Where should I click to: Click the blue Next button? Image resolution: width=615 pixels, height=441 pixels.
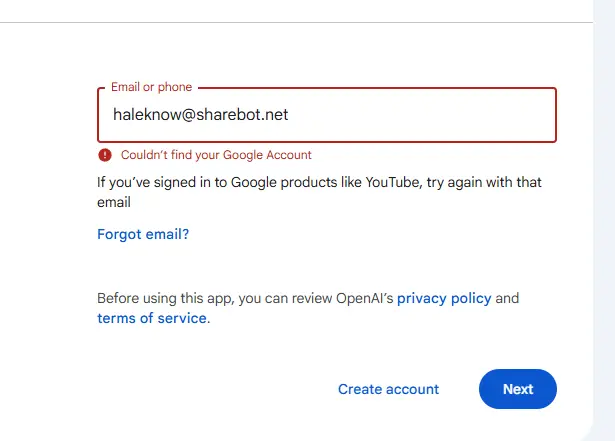pyautogui.click(x=518, y=389)
